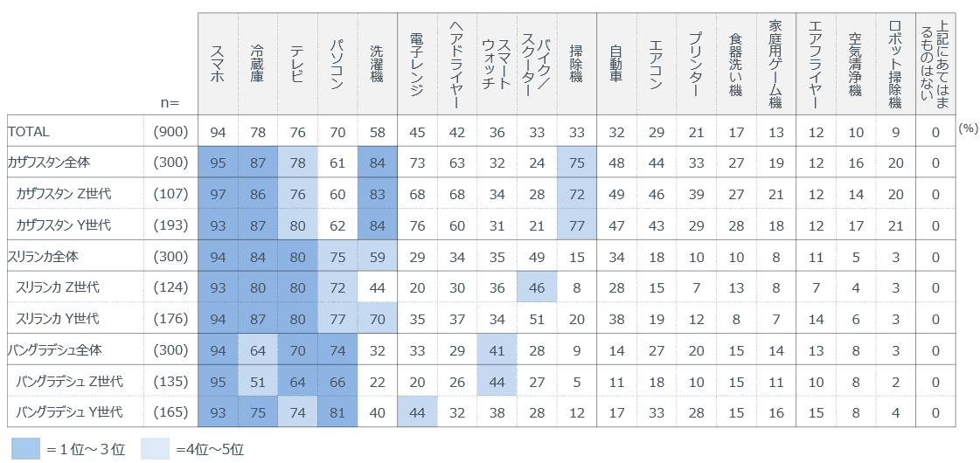Click the n= header label

click(x=170, y=102)
